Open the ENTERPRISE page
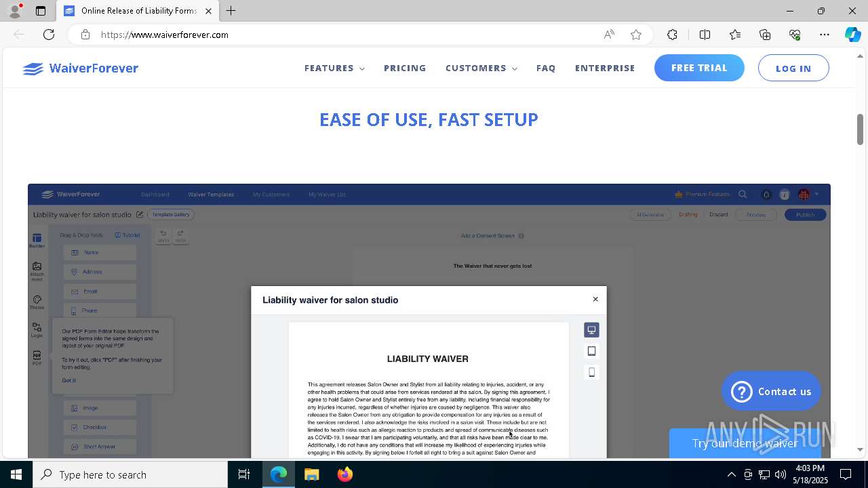 click(x=605, y=68)
